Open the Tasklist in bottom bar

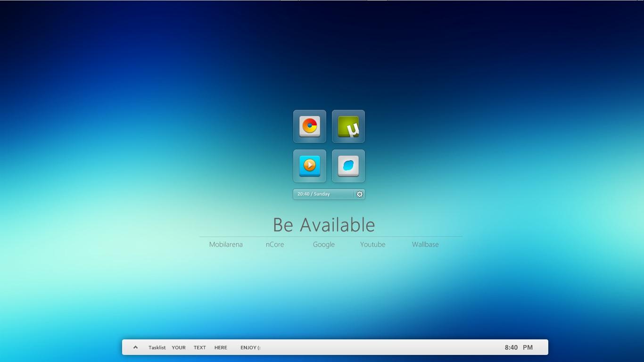coord(157,347)
